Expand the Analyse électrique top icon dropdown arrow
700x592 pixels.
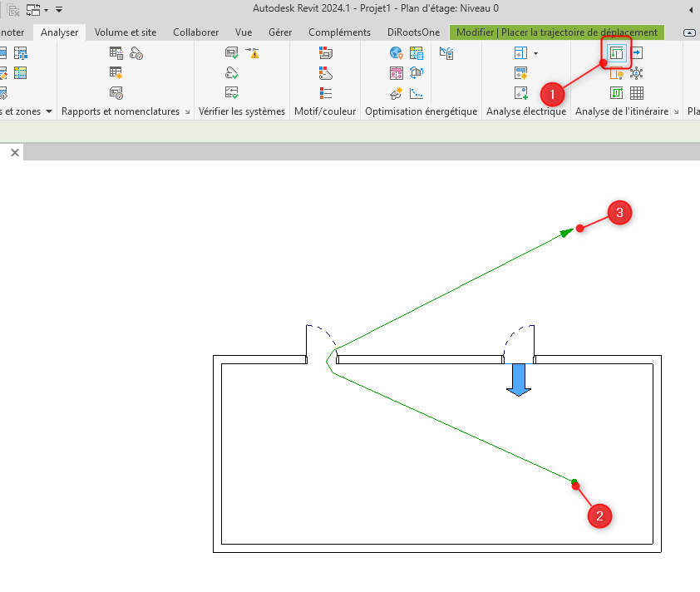[535, 54]
